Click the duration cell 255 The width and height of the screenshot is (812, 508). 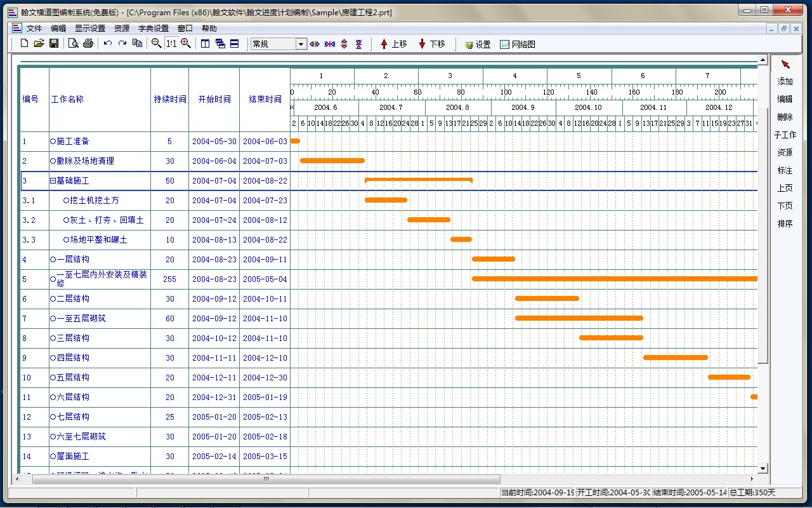pos(170,279)
